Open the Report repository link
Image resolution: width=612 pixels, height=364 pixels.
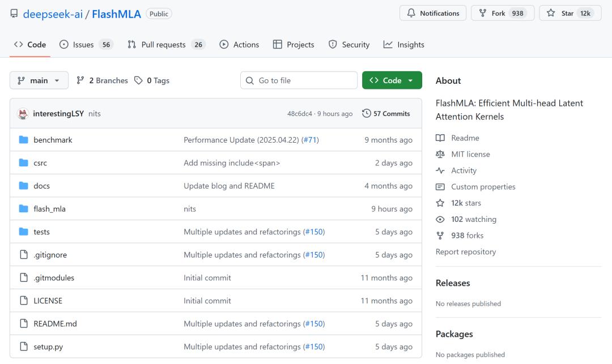coord(465,252)
